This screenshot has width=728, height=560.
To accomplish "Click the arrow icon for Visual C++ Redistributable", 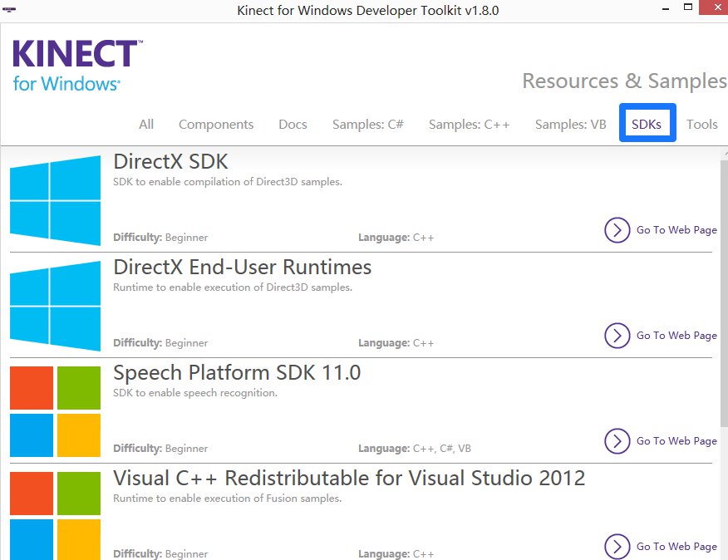I will click(617, 546).
